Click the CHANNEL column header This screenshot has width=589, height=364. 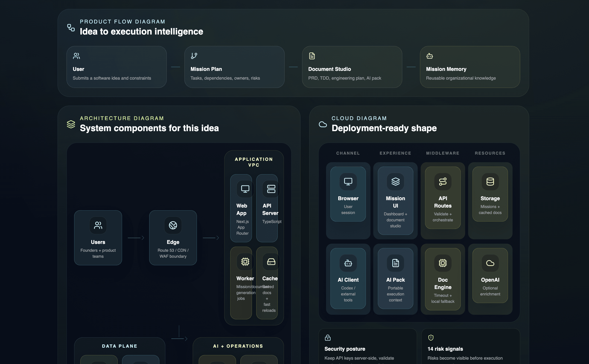[348, 153]
